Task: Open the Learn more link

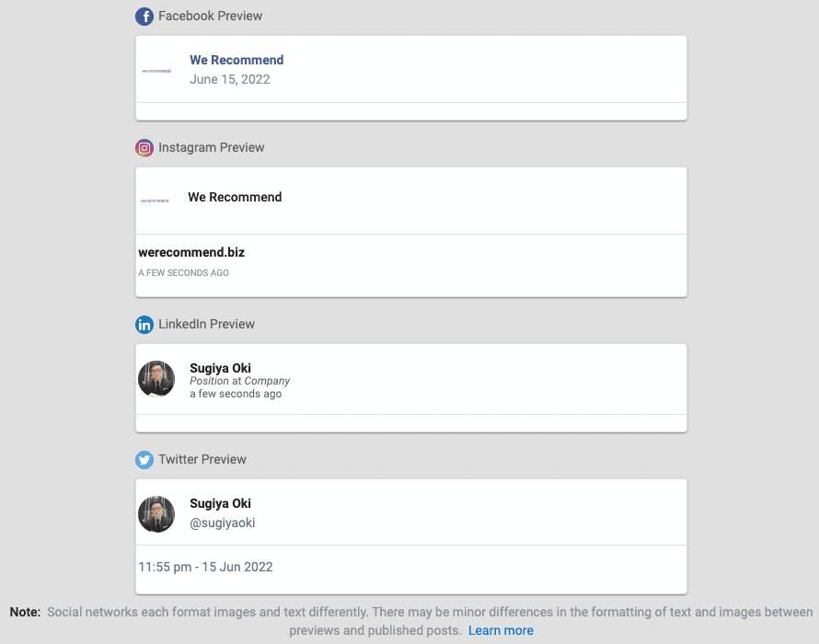Action: point(501,630)
